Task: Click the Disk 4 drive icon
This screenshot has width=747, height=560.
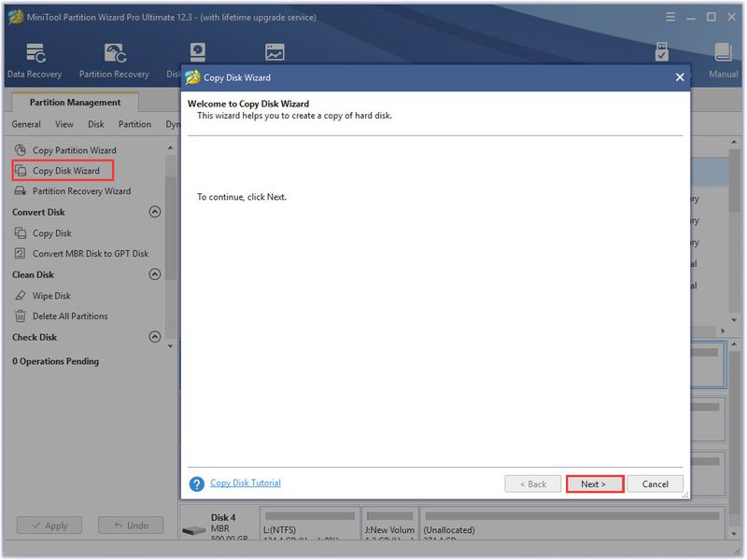Action: click(194, 530)
